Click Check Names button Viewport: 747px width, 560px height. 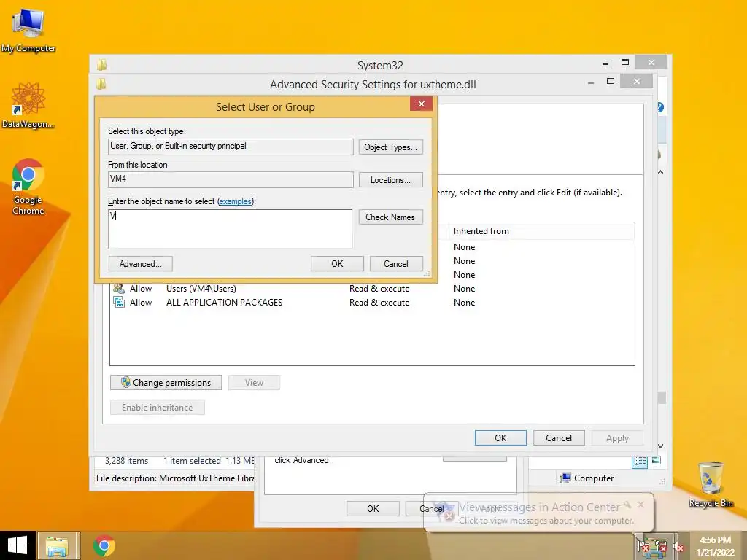391,217
